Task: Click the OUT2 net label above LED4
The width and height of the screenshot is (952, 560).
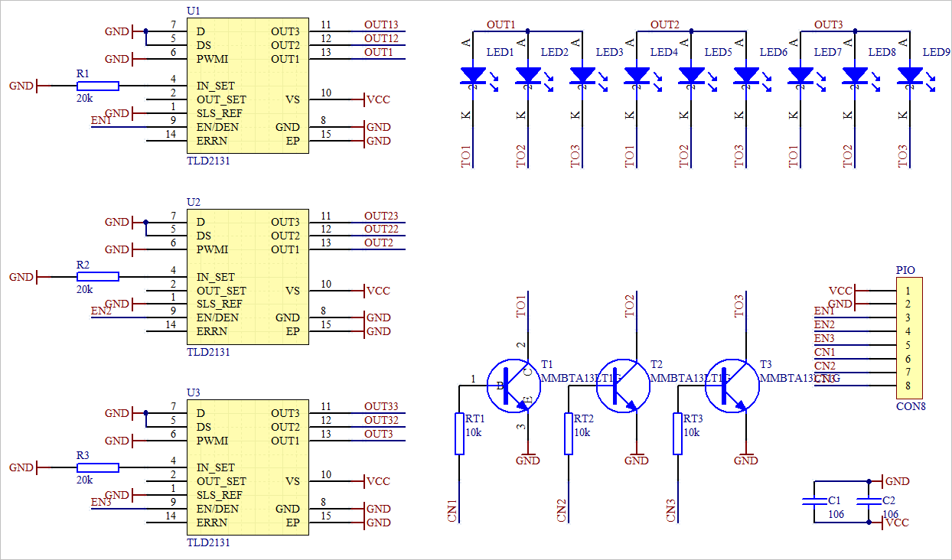Action: [x=665, y=24]
